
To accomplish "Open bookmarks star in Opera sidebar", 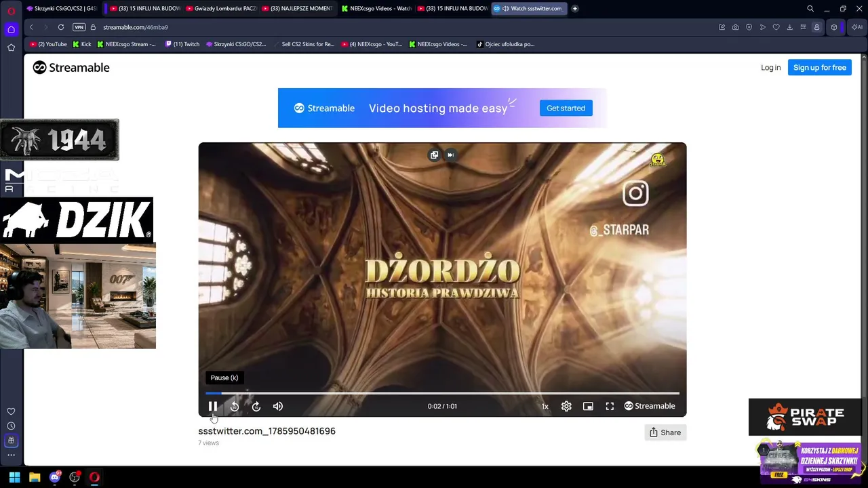I will tap(11, 47).
